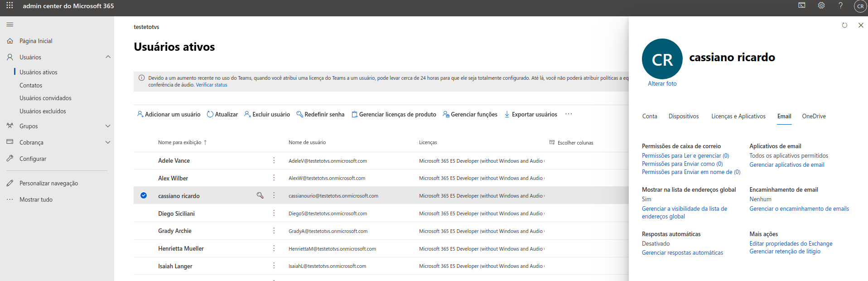Click Adicionar um usuário
The width and height of the screenshot is (868, 281).
(169, 114)
